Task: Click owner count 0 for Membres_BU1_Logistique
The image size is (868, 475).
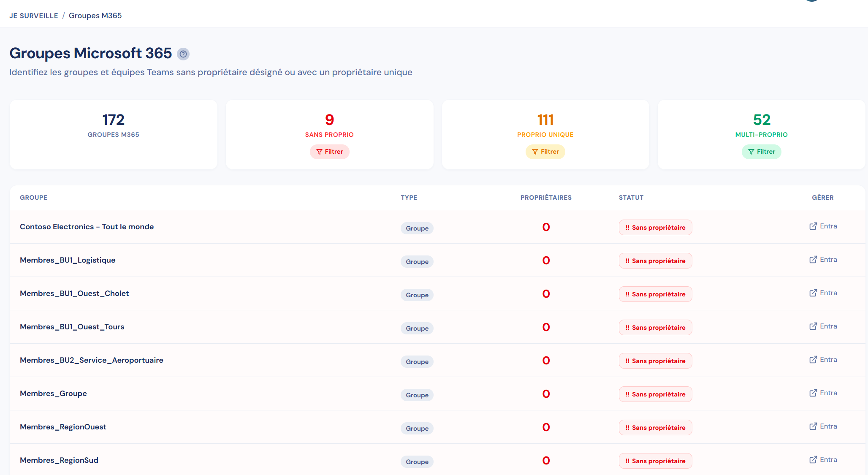Action: tap(546, 261)
